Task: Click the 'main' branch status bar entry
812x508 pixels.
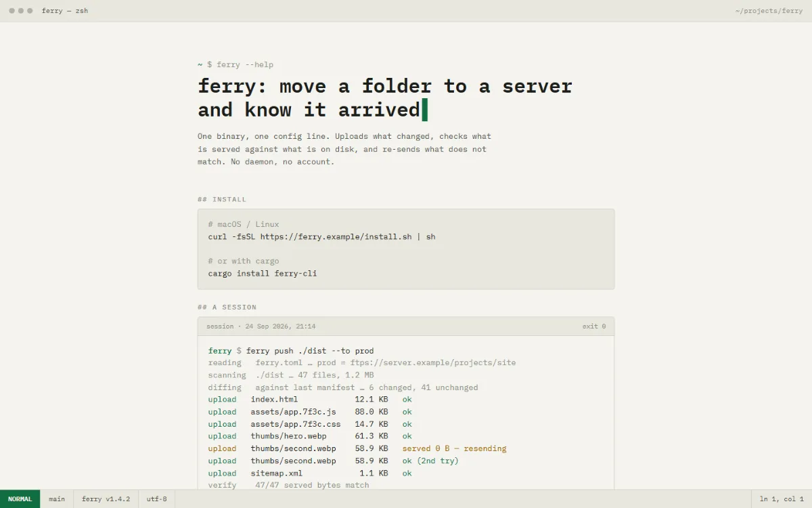Action: click(57, 499)
